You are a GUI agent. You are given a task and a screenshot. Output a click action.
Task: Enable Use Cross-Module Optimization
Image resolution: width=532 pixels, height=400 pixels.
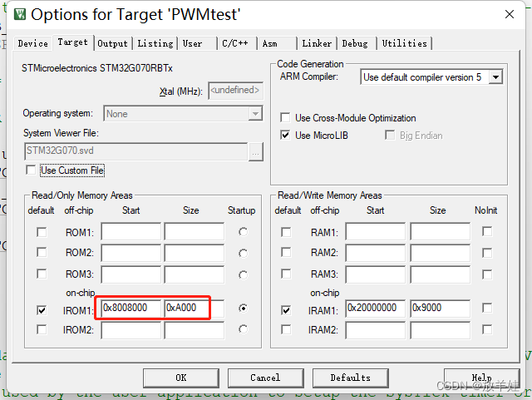click(285, 117)
